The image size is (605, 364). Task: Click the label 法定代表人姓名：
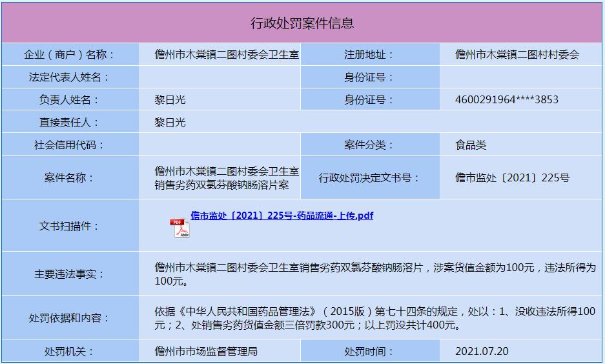70,77
